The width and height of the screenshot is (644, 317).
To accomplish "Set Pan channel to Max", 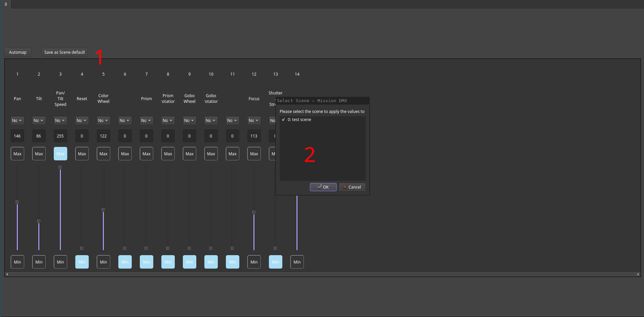I will [x=17, y=154].
